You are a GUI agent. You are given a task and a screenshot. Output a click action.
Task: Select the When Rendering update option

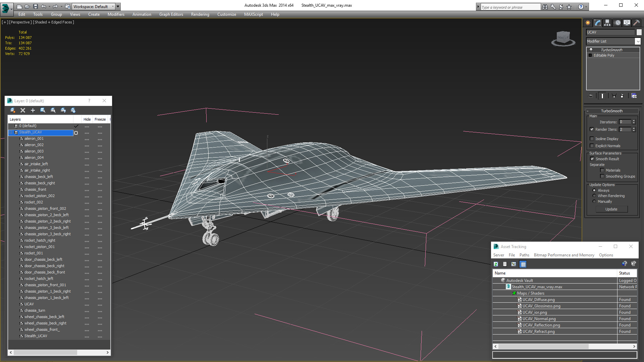pos(594,196)
